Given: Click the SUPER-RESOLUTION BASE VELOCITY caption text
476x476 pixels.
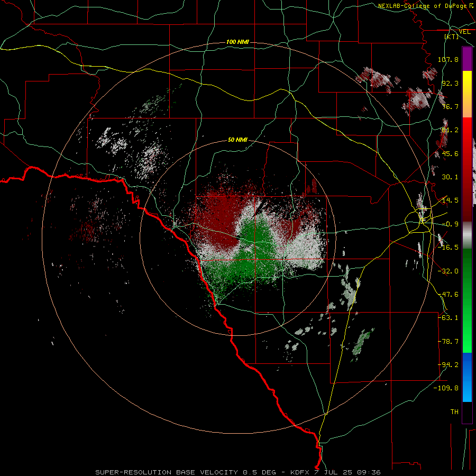Looking at the screenshot, I should click(x=167, y=472).
